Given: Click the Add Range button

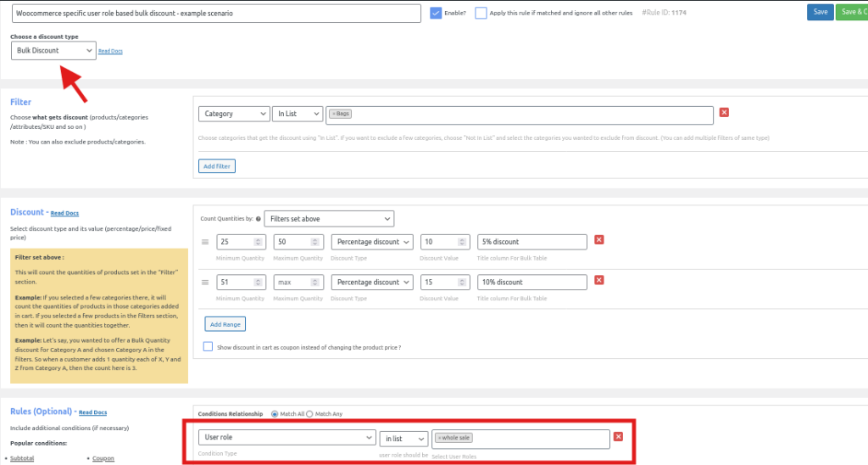Looking at the screenshot, I should pos(225,324).
